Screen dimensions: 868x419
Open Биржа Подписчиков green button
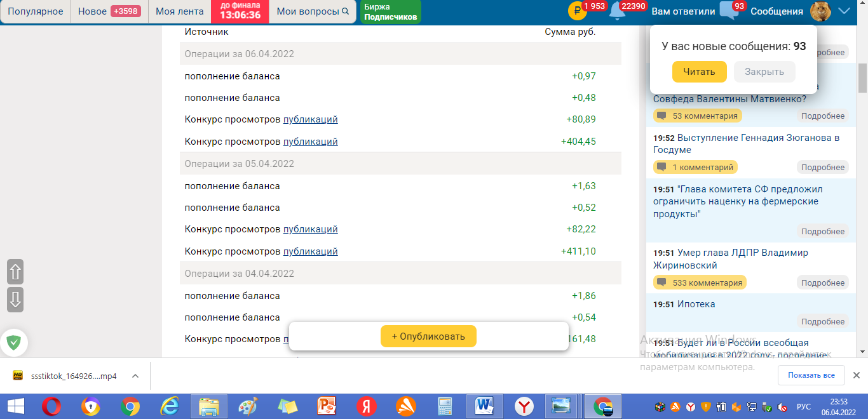pyautogui.click(x=390, y=12)
